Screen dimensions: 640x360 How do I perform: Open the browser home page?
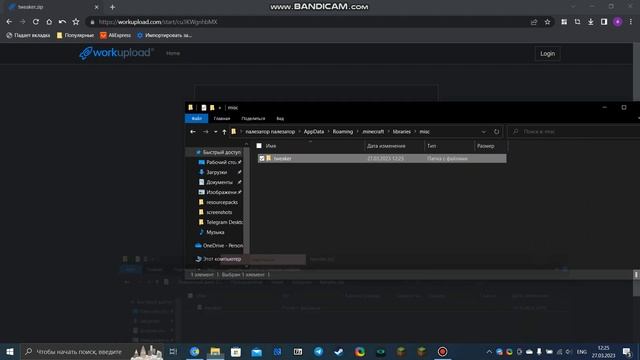pyautogui.click(x=49, y=22)
